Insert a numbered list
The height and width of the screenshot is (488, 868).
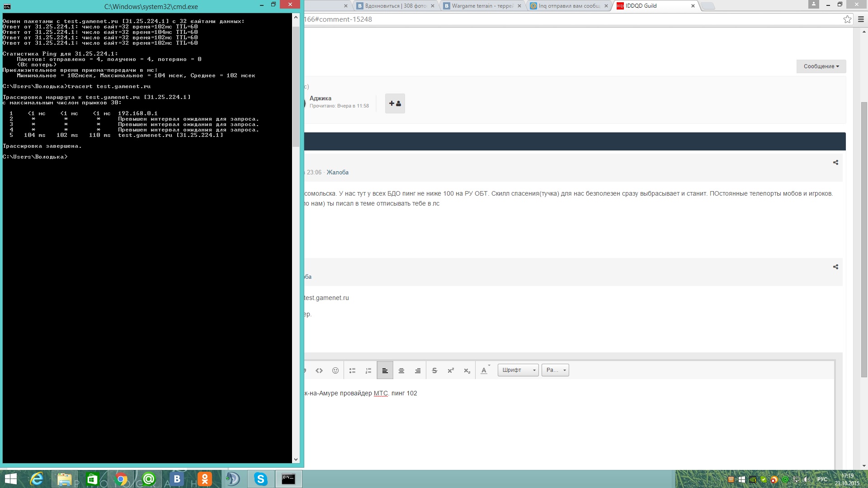368,371
